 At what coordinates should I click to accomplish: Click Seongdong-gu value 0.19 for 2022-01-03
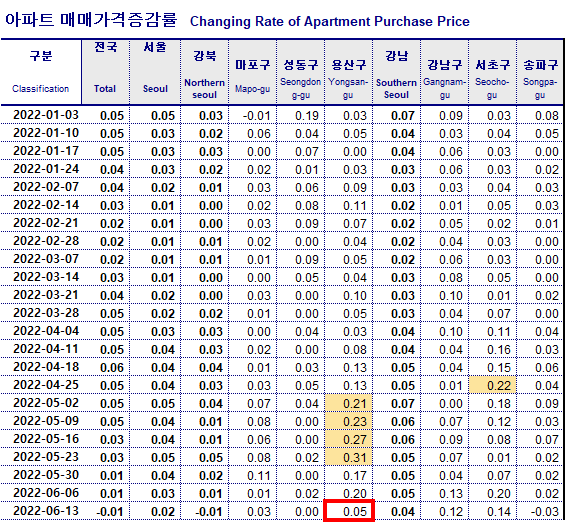pos(307,116)
